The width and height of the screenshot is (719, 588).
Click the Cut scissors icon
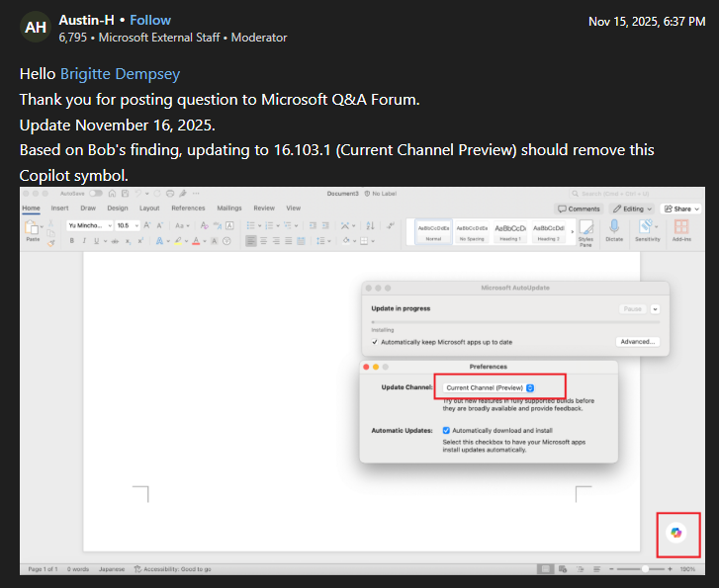click(50, 222)
